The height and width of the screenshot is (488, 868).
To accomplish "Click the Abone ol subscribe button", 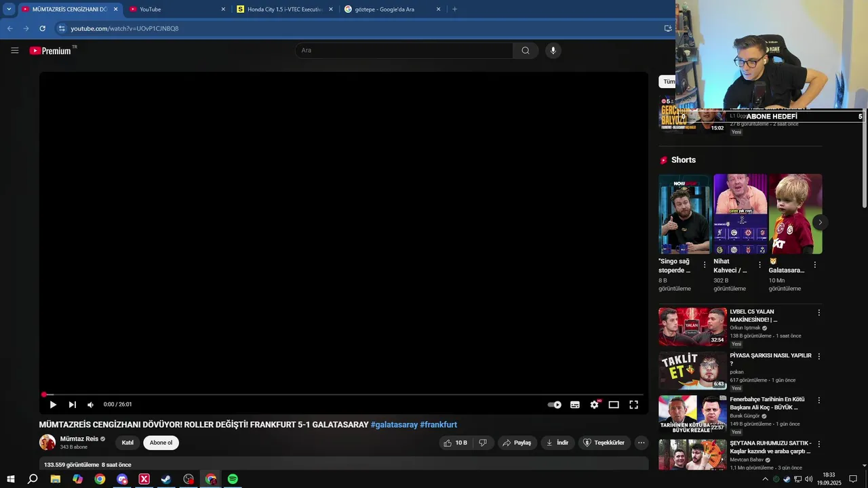I will coord(161,443).
